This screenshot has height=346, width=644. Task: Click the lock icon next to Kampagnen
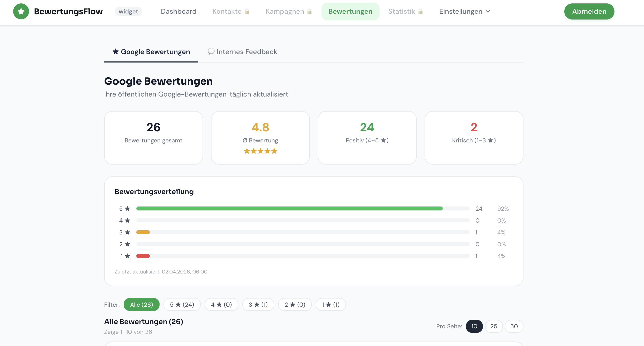[x=310, y=11]
